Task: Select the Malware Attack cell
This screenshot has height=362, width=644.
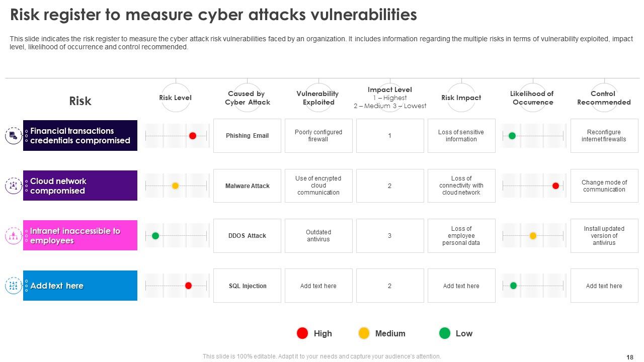Action: coord(247,186)
